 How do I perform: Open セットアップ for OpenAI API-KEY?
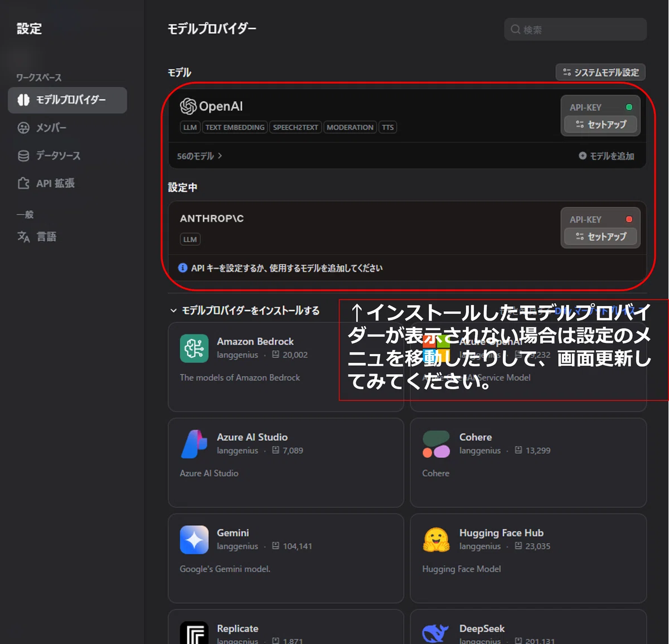(x=600, y=124)
